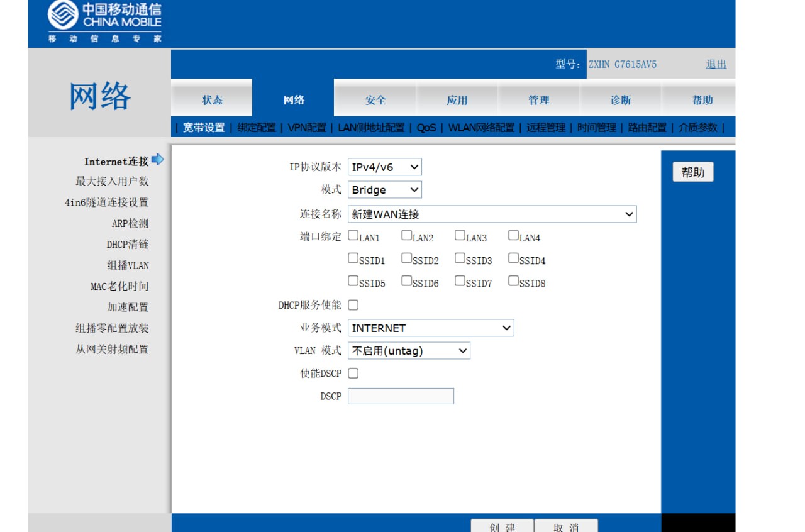Open ARP检测 in the left sidebar
This screenshot has width=805, height=532.
click(x=130, y=223)
